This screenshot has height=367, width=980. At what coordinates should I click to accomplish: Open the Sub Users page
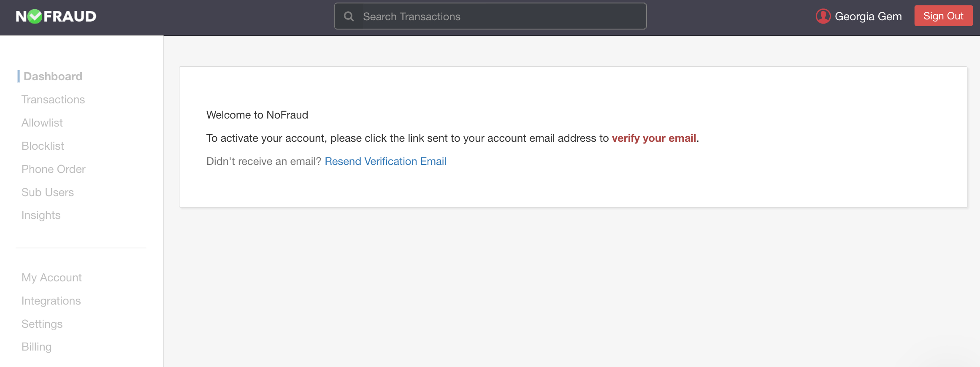pyautogui.click(x=48, y=192)
